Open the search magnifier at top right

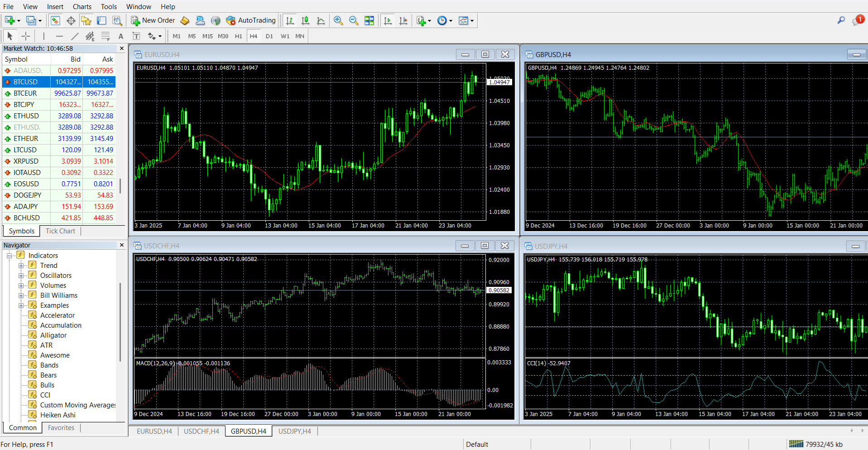841,20
